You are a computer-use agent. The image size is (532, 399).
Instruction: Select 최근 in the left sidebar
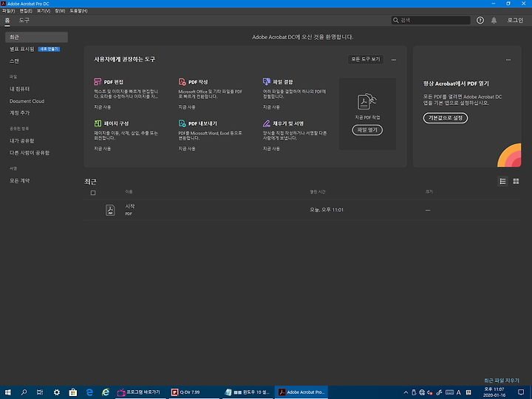point(37,38)
